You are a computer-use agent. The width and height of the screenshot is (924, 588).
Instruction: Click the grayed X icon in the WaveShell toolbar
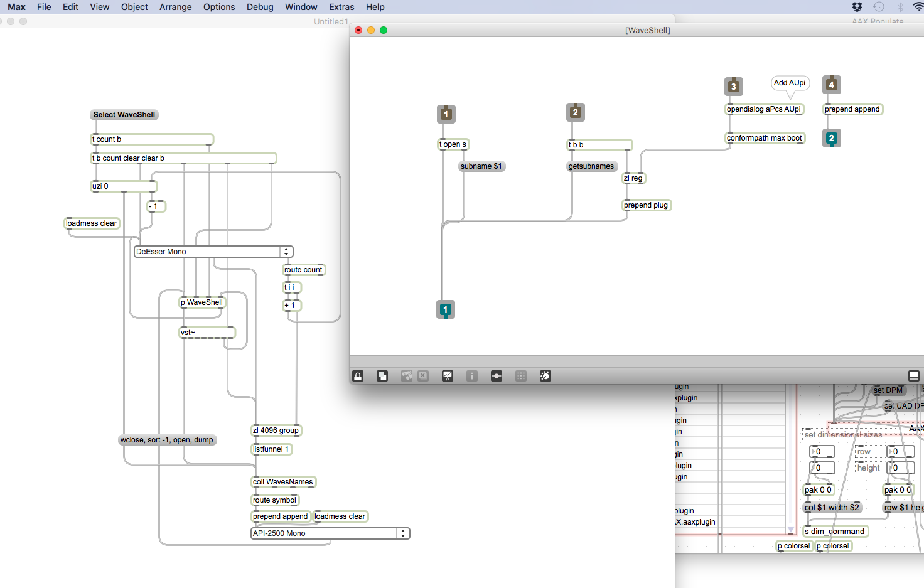[423, 376]
